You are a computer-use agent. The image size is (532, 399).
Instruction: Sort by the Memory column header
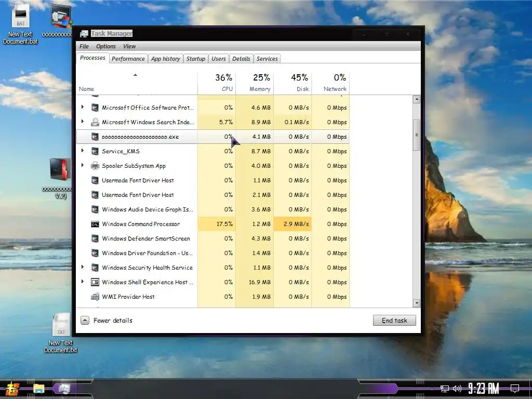coord(255,83)
